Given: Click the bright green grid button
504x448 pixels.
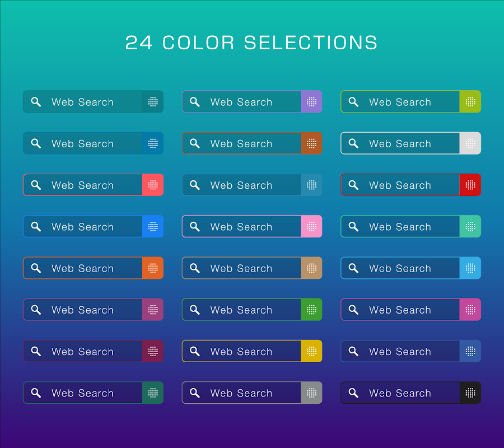Looking at the screenshot, I should [311, 310].
